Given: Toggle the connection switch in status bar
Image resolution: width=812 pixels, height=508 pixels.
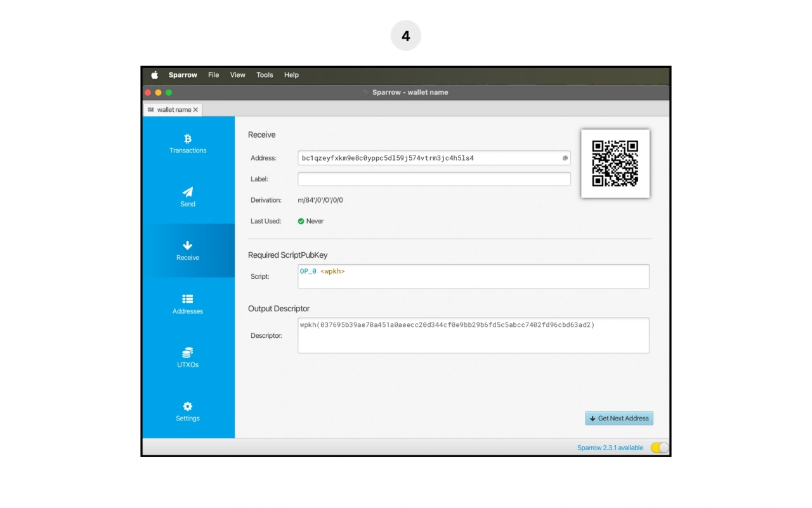Looking at the screenshot, I should (x=660, y=448).
